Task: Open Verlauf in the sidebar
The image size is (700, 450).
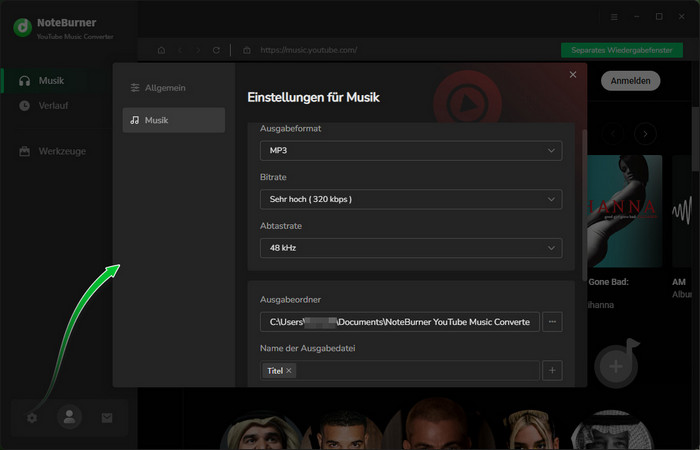Action: pyautogui.click(x=54, y=105)
